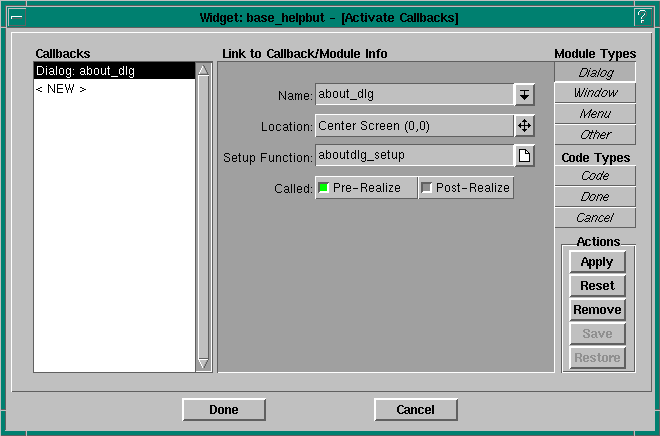Viewport: 660px width, 436px height.
Task: Open the Name dropdown arrow button
Action: pos(525,95)
